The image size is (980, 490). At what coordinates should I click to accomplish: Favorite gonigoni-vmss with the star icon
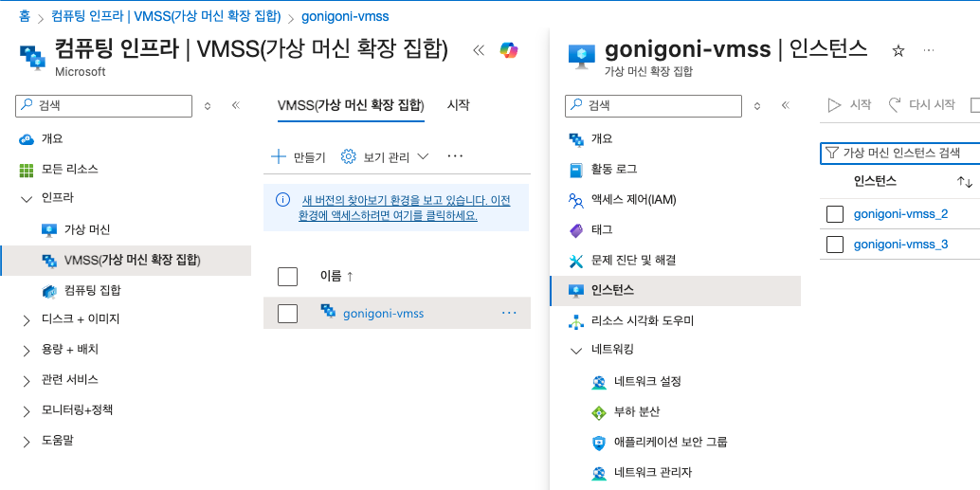coord(898,50)
